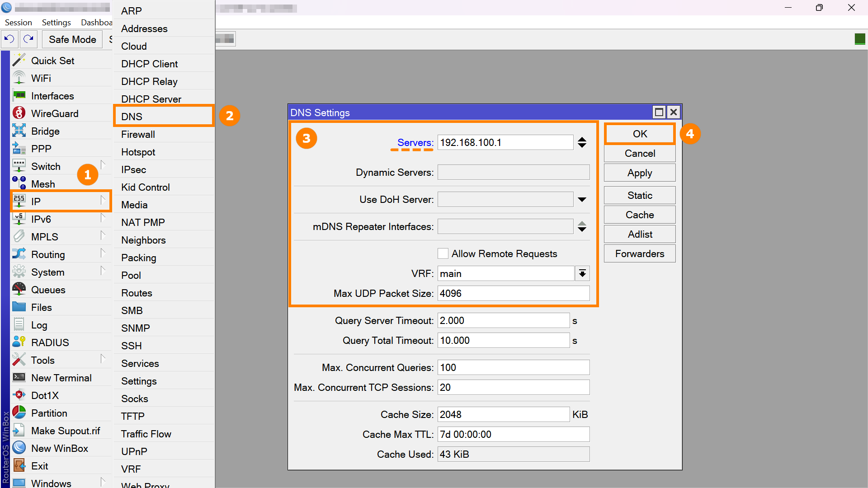
Task: Expand the Tools submenu arrow
Action: pos(103,359)
